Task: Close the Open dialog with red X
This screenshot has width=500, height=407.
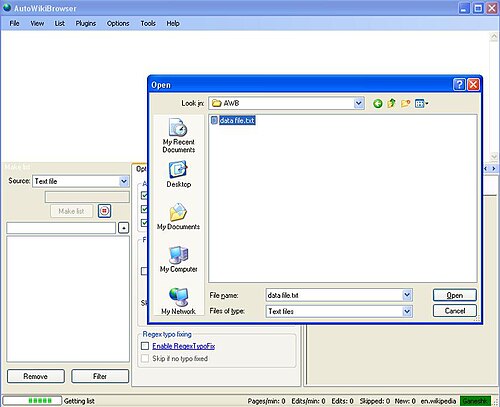Action: pyautogui.click(x=473, y=85)
